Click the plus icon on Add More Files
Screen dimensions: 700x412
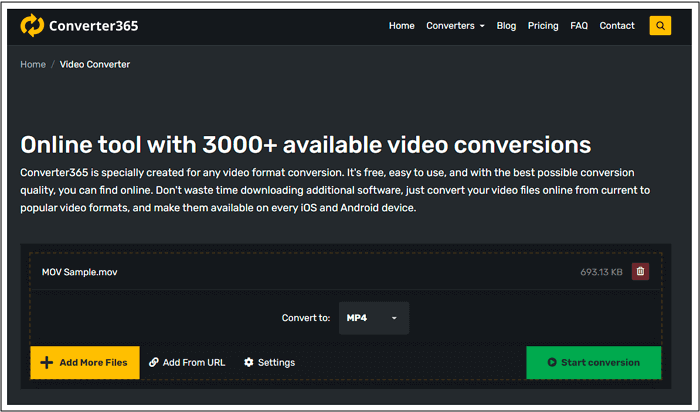point(46,362)
